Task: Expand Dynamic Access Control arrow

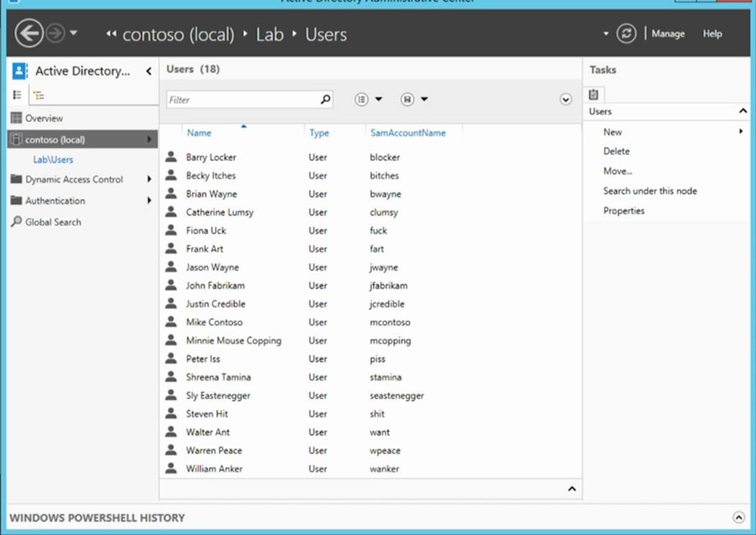Action: point(149,179)
